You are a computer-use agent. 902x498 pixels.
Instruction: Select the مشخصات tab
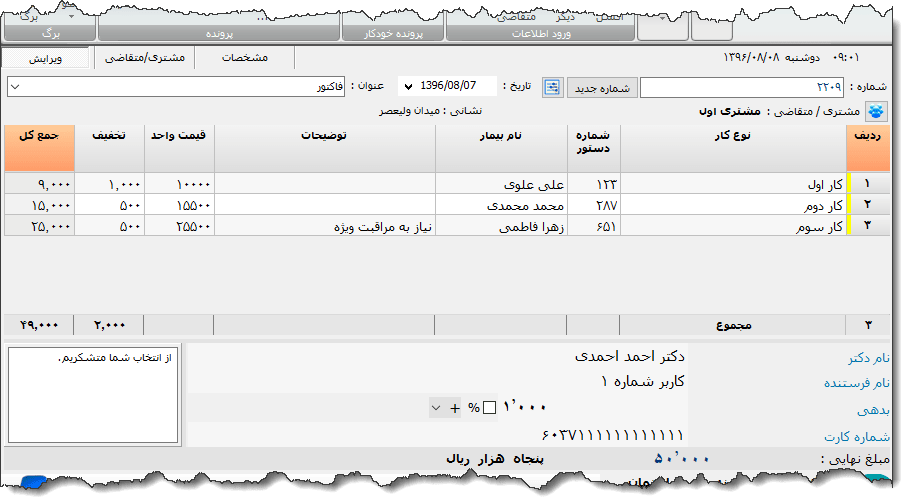[x=244, y=58]
